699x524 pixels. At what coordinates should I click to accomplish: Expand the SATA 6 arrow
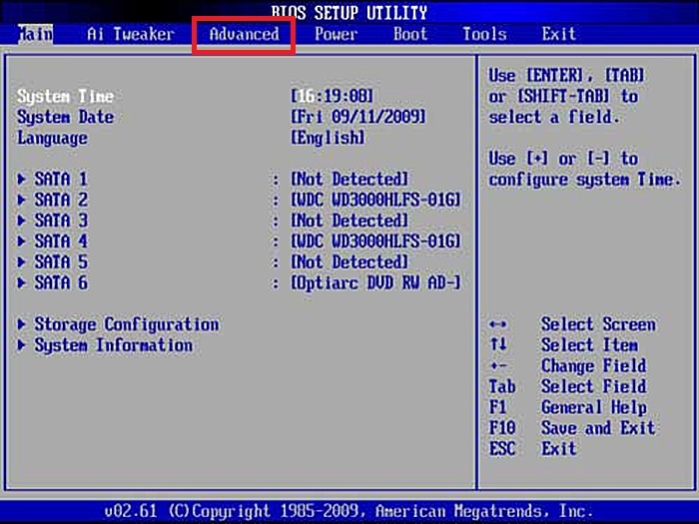[21, 283]
